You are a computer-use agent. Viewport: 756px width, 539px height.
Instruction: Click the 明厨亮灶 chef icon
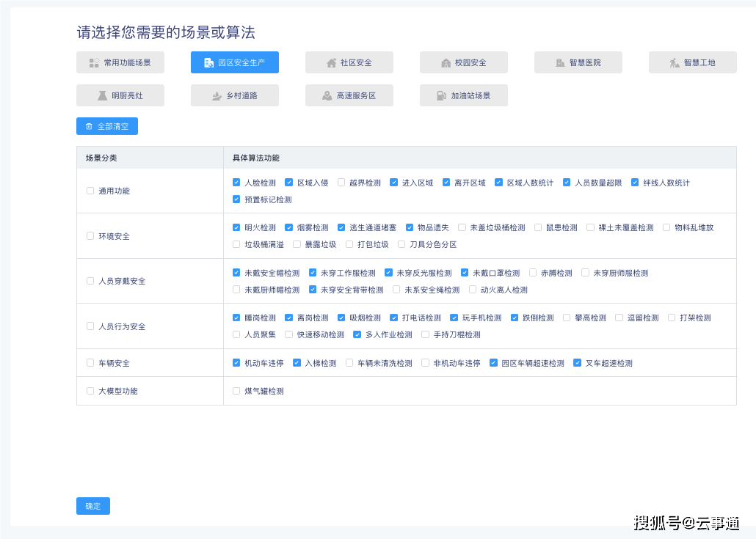click(102, 96)
